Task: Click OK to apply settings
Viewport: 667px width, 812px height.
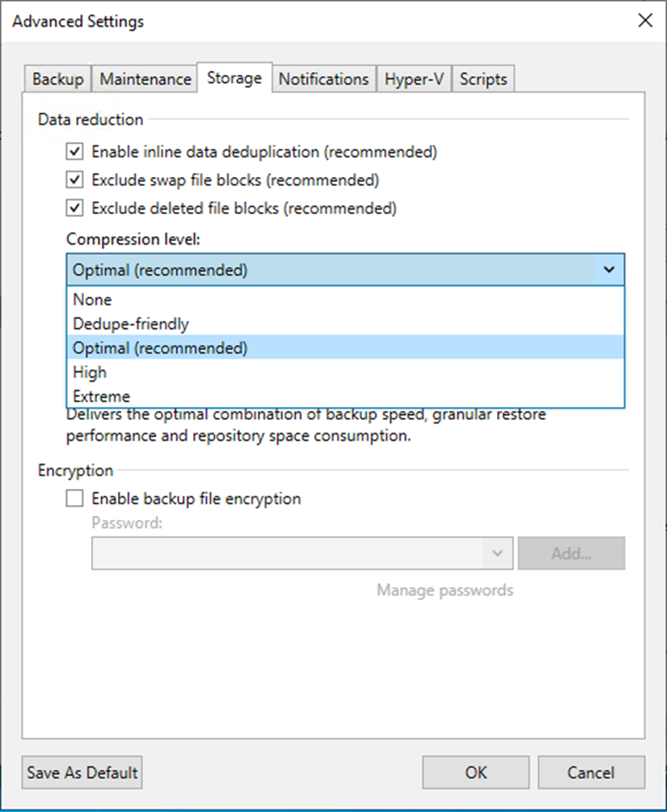Action: (475, 772)
